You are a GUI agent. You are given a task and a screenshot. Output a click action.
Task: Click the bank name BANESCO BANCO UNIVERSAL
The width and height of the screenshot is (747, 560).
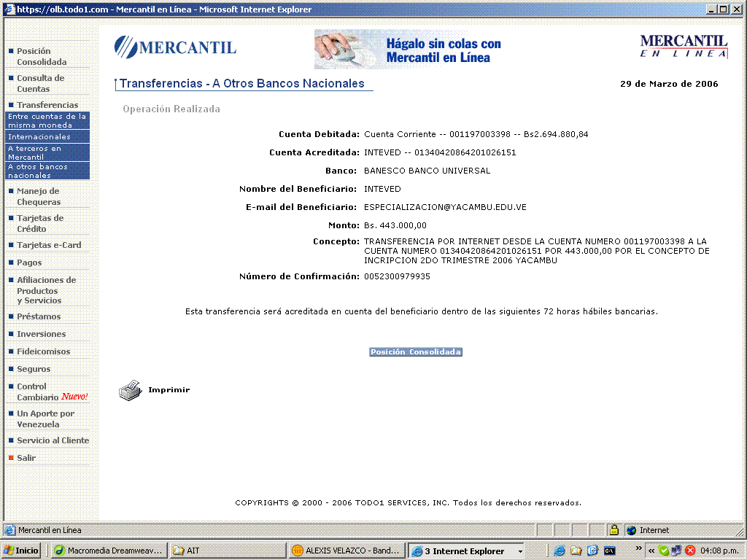[427, 171]
